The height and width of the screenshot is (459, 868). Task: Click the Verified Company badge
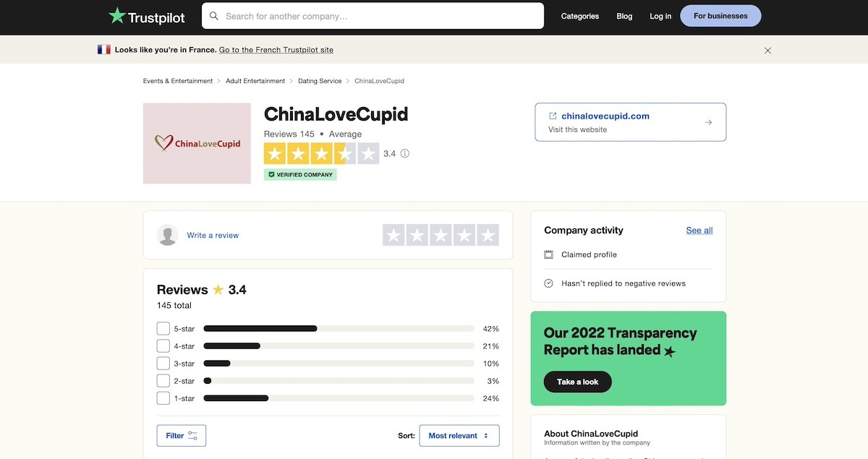point(299,174)
